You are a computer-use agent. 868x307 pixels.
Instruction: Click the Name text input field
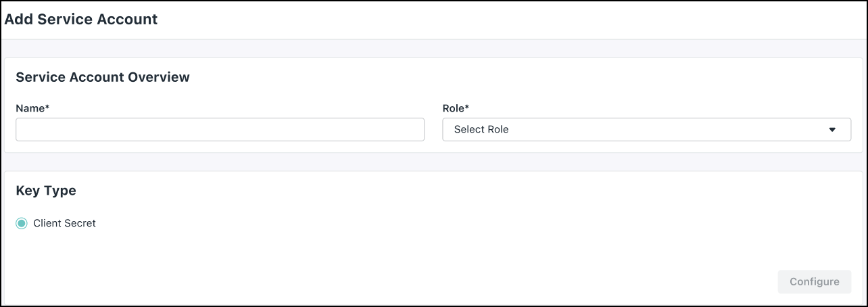[220, 129]
